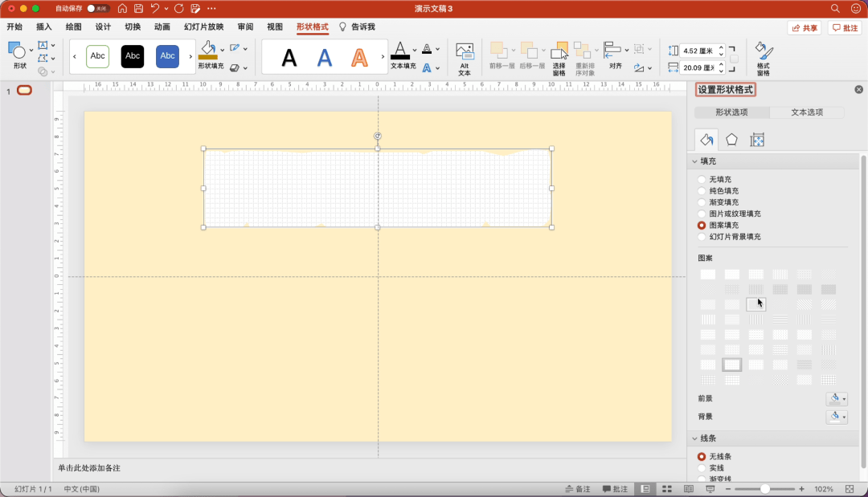Open the 文本填充 dropdown arrow
868x497 pixels.
[x=415, y=50]
